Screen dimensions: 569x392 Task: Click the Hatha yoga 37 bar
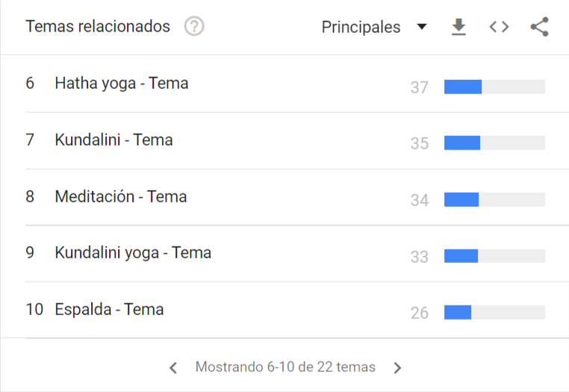coord(494,87)
